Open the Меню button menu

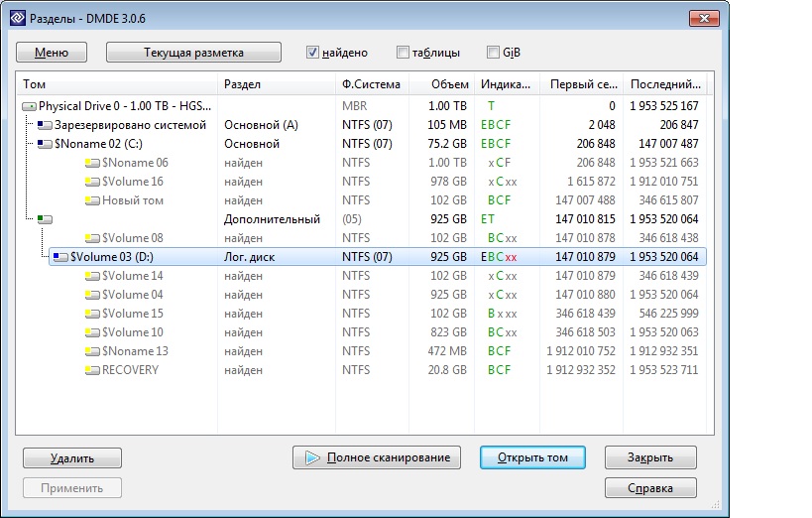click(52, 53)
